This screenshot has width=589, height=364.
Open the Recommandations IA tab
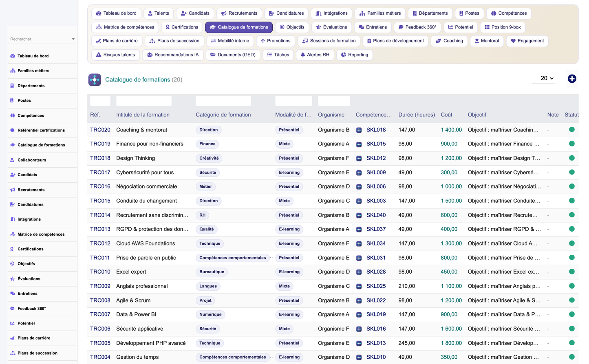(x=172, y=55)
